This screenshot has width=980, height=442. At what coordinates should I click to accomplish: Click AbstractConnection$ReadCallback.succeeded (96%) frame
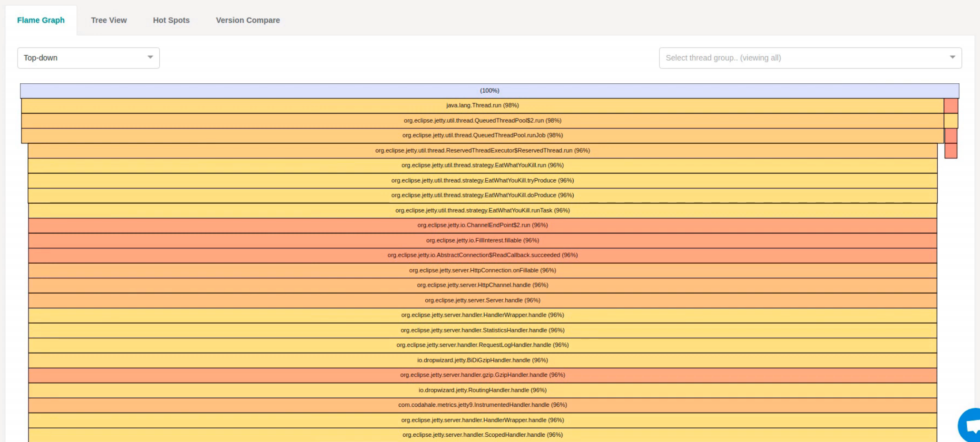pos(482,255)
